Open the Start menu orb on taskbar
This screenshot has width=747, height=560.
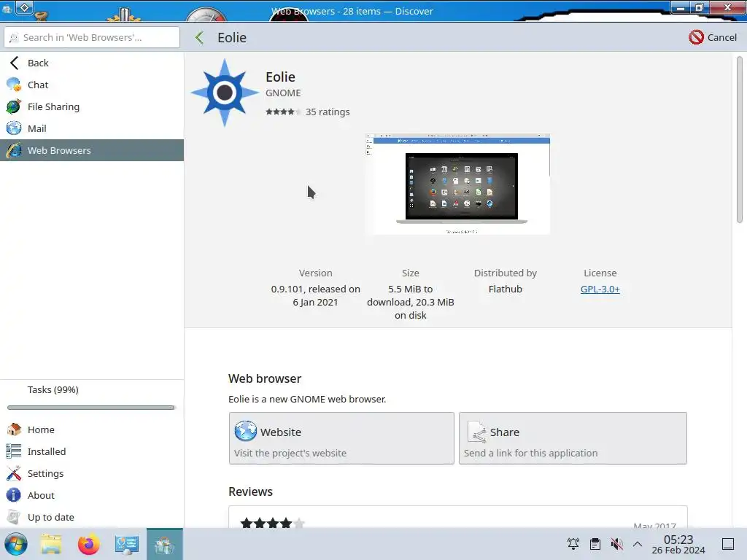click(x=16, y=544)
